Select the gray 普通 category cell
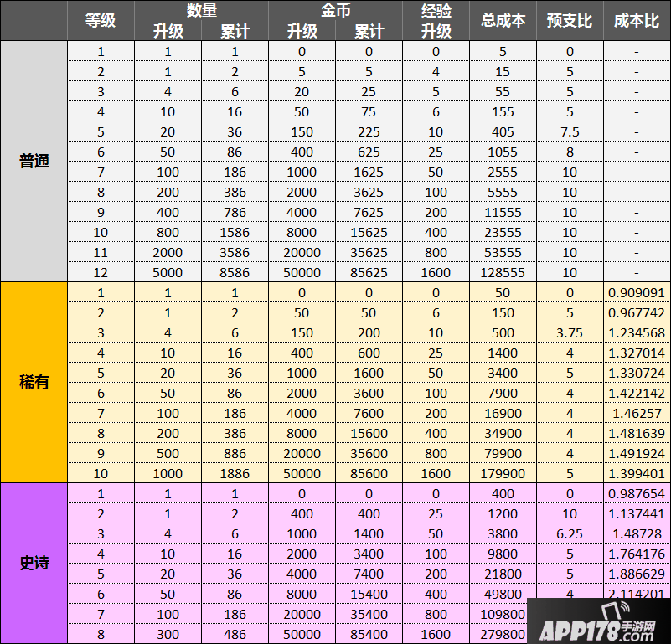 click(34, 162)
